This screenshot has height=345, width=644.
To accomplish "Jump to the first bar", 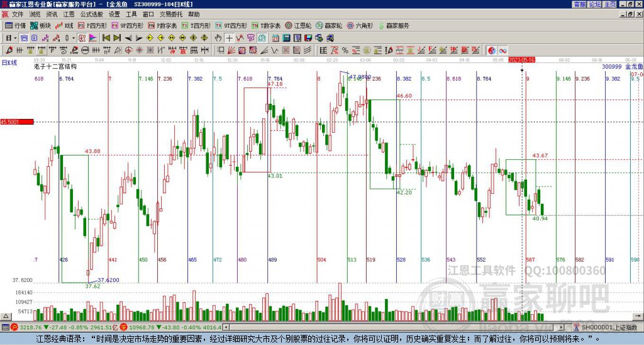I will pyautogui.click(x=106, y=38).
